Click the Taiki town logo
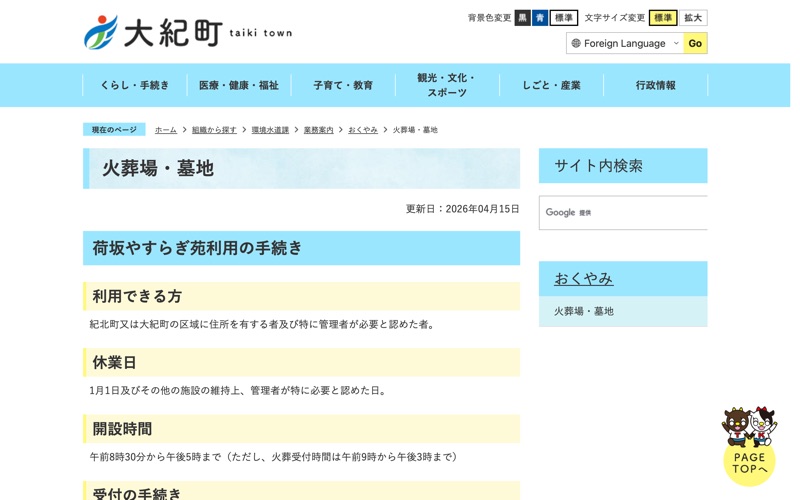The image size is (800, 500). click(x=188, y=32)
